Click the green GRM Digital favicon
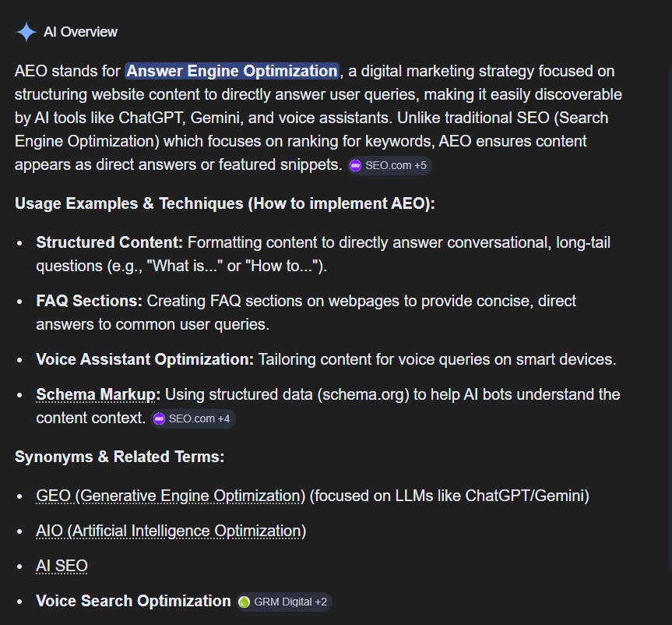 (x=245, y=601)
